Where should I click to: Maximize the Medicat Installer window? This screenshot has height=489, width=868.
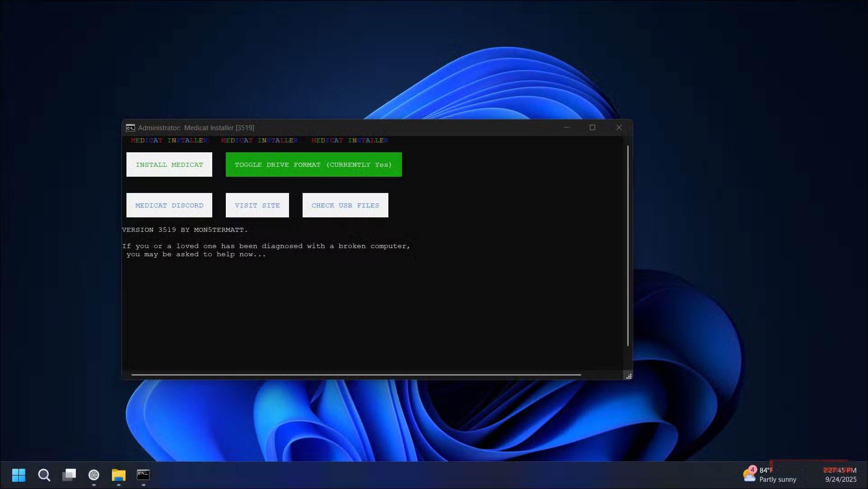593,128
